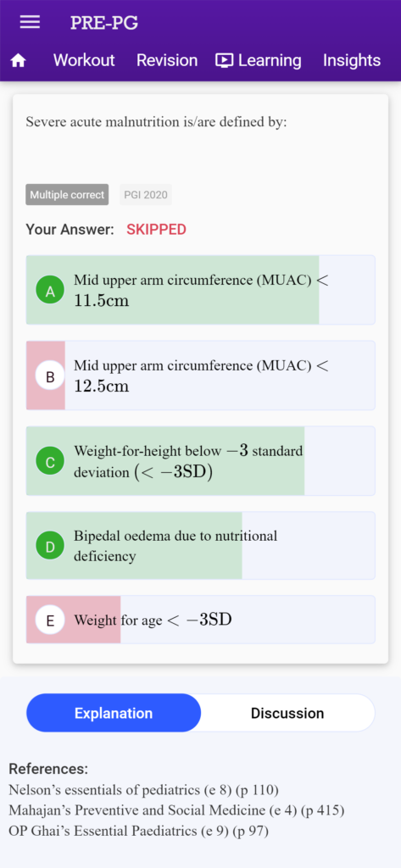The height and width of the screenshot is (868, 401).
Task: Select option C circle badge
Action: (50, 462)
